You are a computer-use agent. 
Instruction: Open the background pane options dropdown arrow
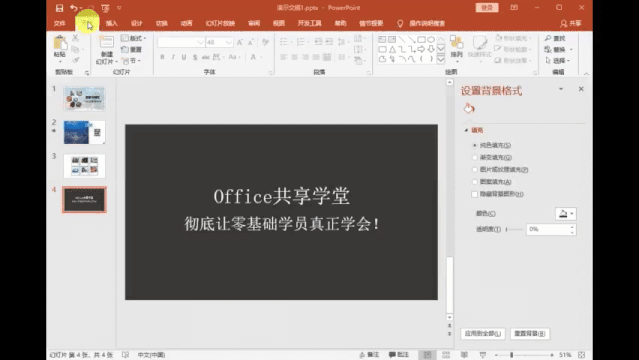point(561,89)
